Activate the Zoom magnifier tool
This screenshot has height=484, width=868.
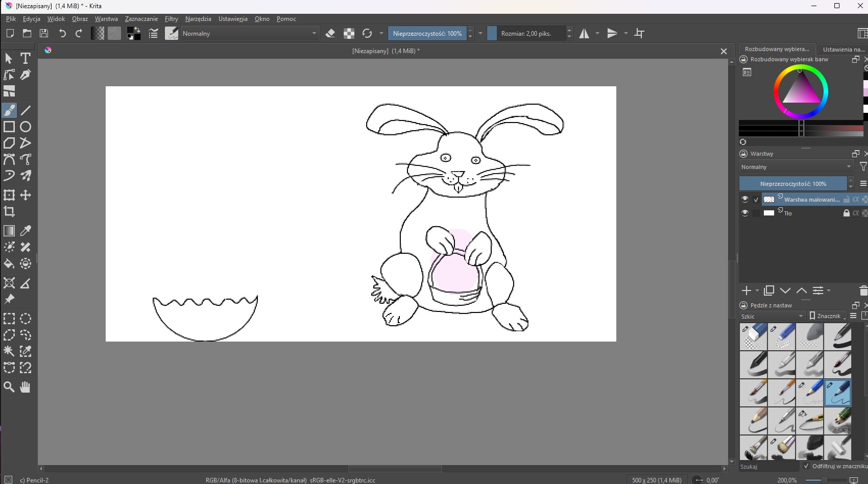coord(9,387)
